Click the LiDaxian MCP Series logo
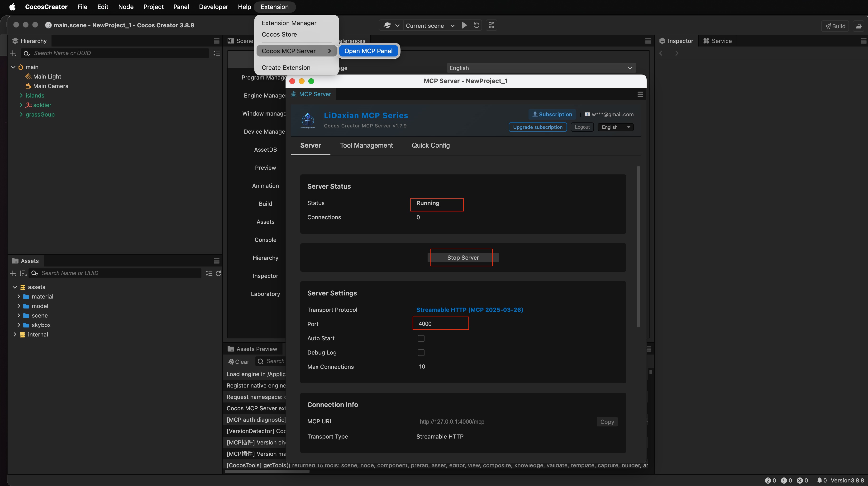 tap(308, 121)
